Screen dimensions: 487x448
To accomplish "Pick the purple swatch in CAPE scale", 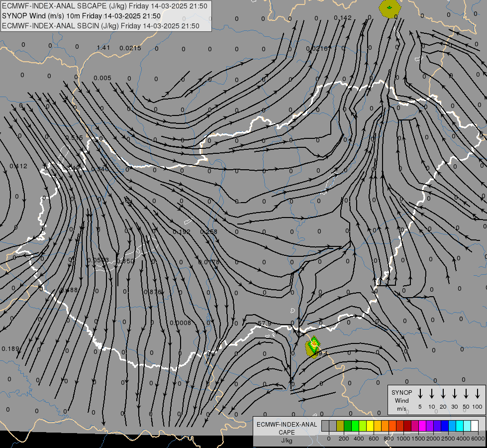I will tap(429, 426).
